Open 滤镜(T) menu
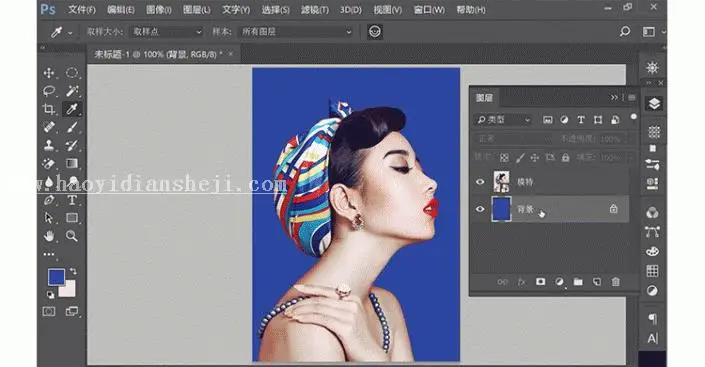The height and width of the screenshot is (367, 705). (314, 9)
